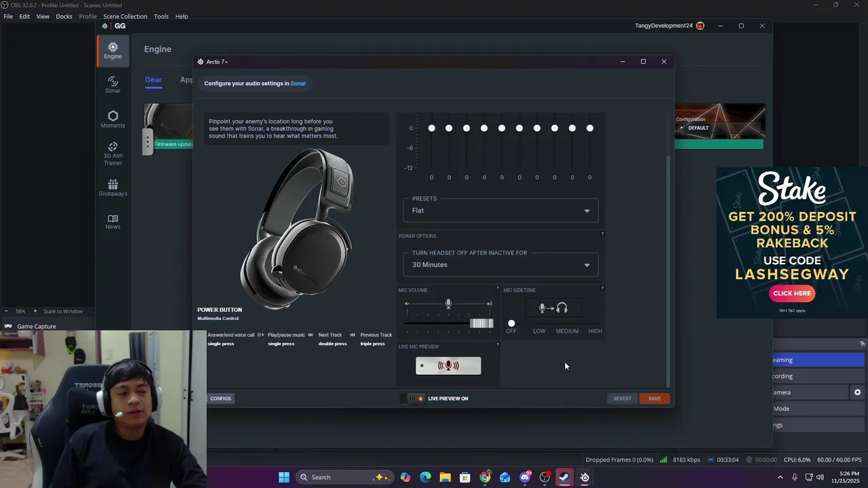868x488 pixels.
Task: Click CLICK HERE on the Stake ad
Action: (x=792, y=293)
